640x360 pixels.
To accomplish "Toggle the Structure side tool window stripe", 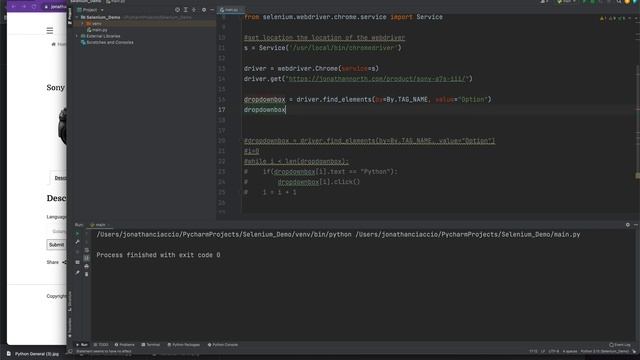I will [x=70, y=301].
